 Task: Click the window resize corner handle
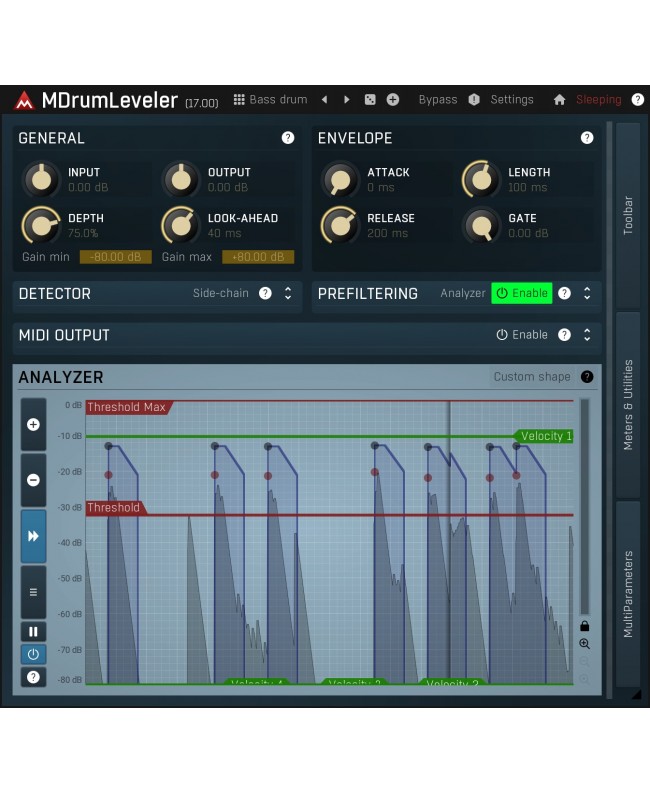point(636,694)
